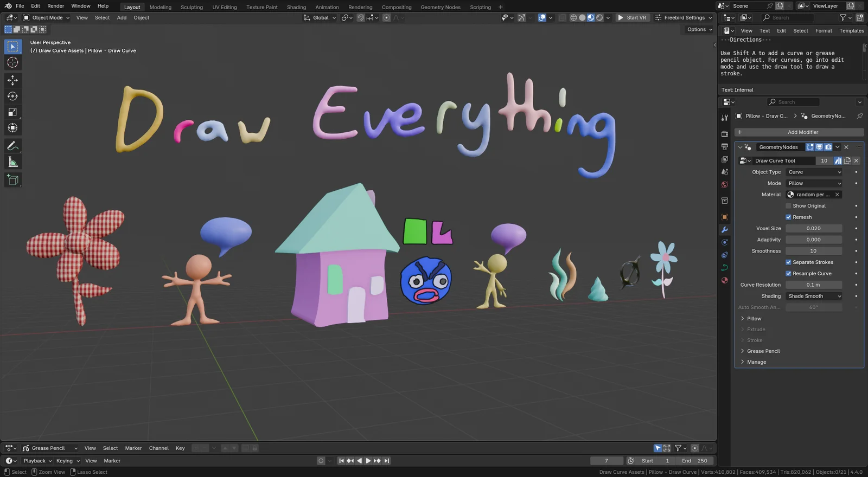Select the Measure tool
868x477 pixels.
[12, 162]
